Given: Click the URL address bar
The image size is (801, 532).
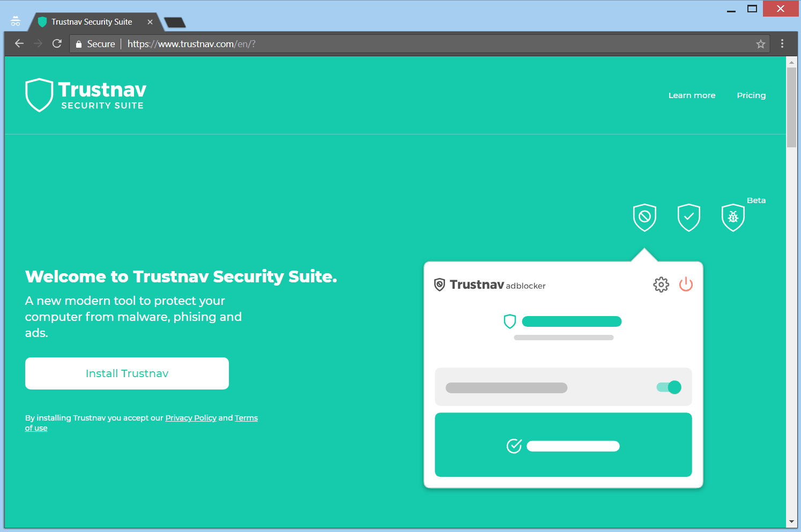Looking at the screenshot, I should click(420, 44).
